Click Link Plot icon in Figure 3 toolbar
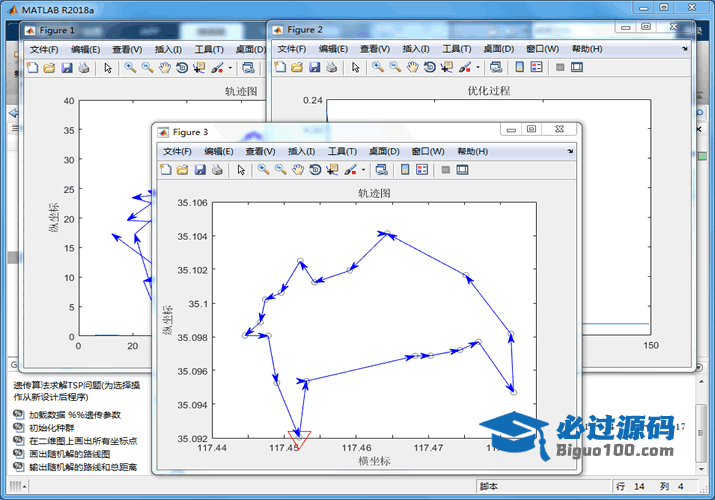 pyautogui.click(x=382, y=170)
